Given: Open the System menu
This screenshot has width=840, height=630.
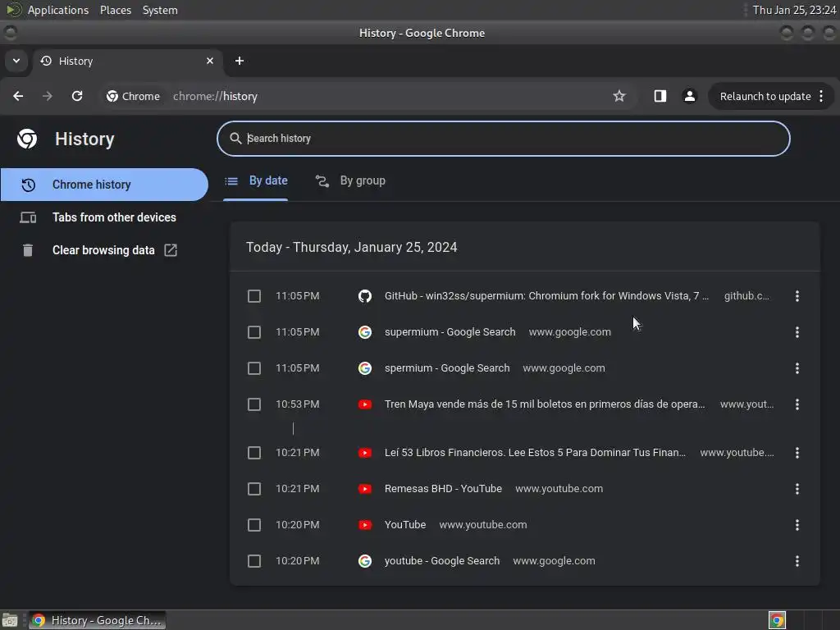Looking at the screenshot, I should [160, 10].
